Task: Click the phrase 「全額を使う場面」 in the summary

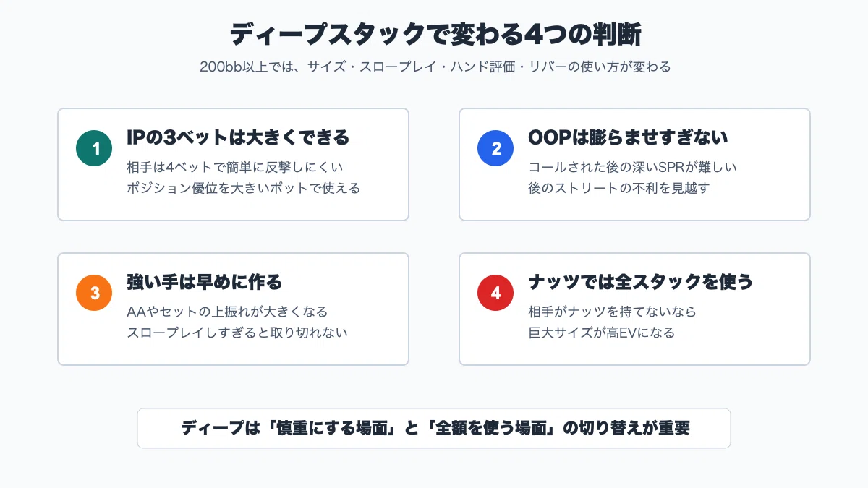Action: (x=491, y=428)
